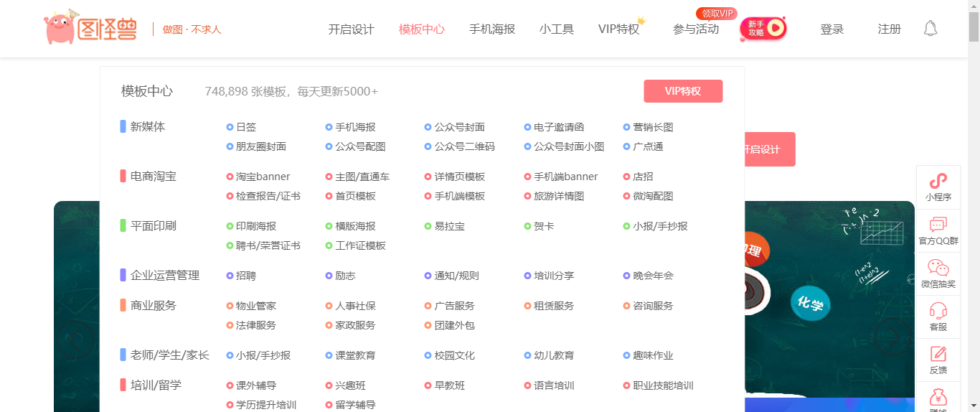Open 参与活动 navigation item

pyautogui.click(x=696, y=29)
